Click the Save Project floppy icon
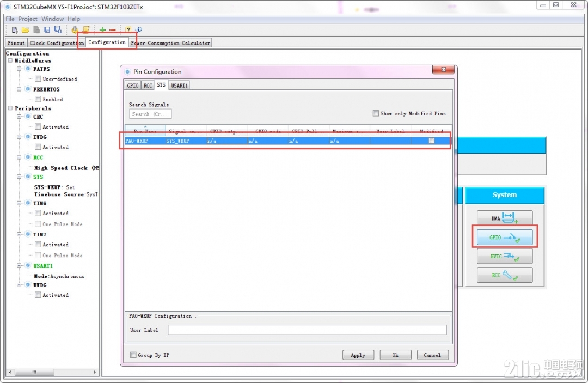 point(47,29)
